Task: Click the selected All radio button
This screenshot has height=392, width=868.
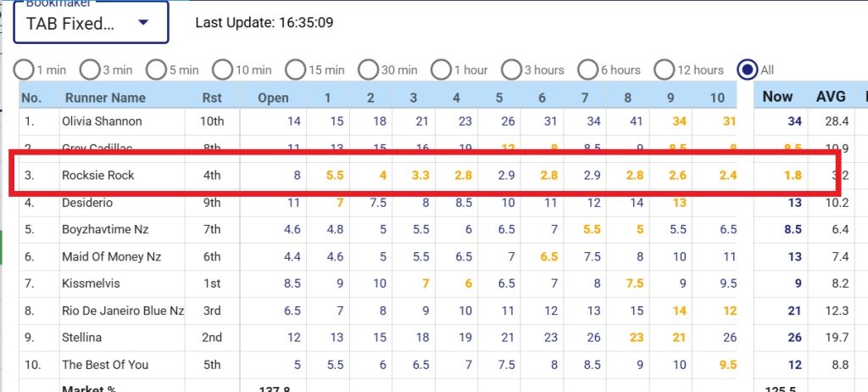Action: click(748, 70)
